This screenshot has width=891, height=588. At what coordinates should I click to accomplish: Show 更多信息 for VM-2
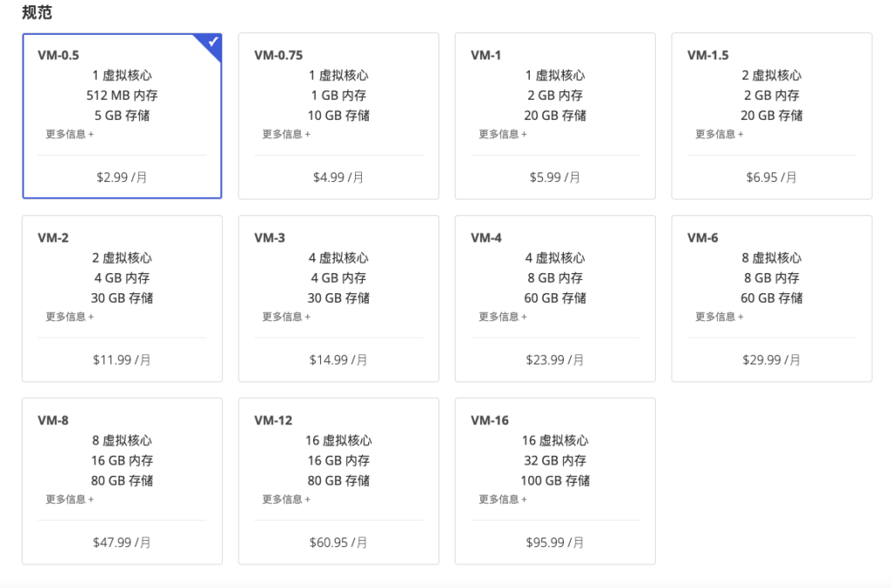point(70,317)
